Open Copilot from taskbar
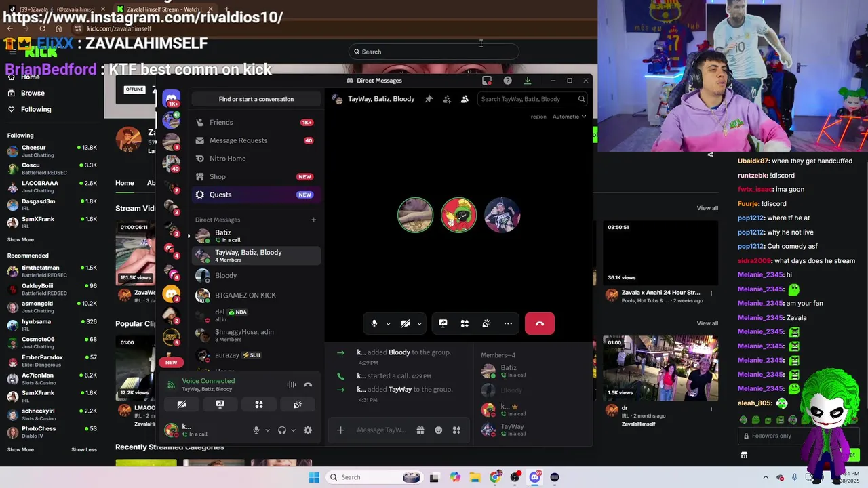 point(455,477)
